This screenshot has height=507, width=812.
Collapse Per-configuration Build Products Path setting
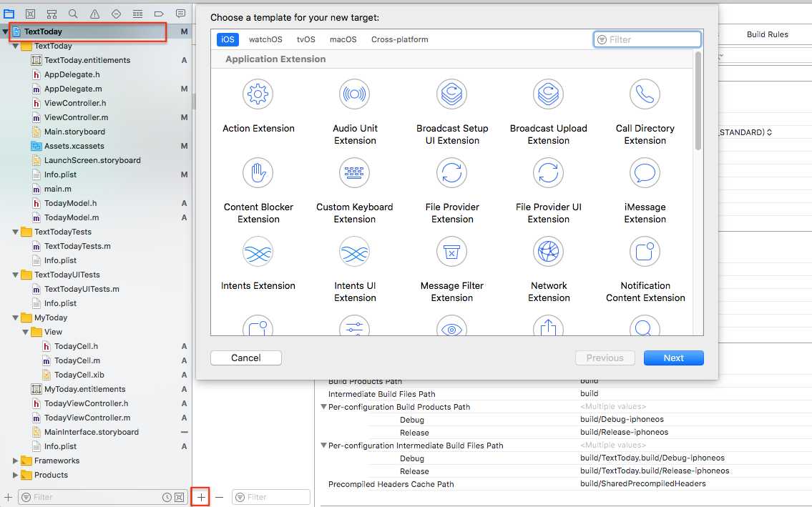tap(323, 407)
